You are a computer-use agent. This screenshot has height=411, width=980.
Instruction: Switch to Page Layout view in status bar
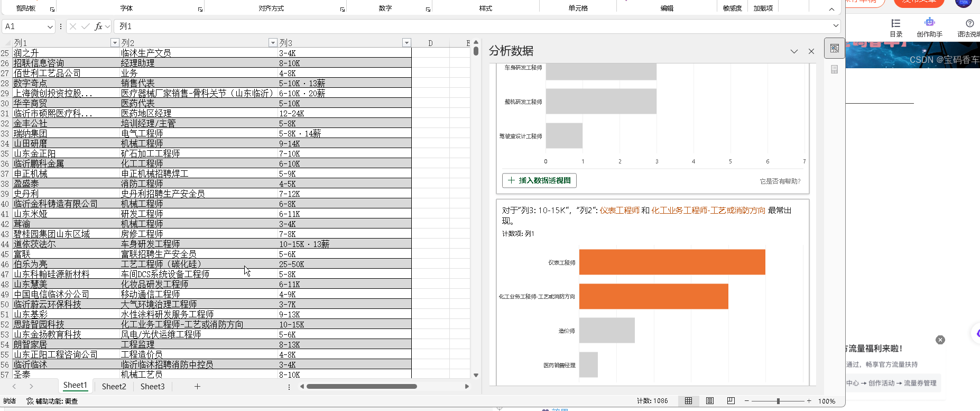[710, 401]
